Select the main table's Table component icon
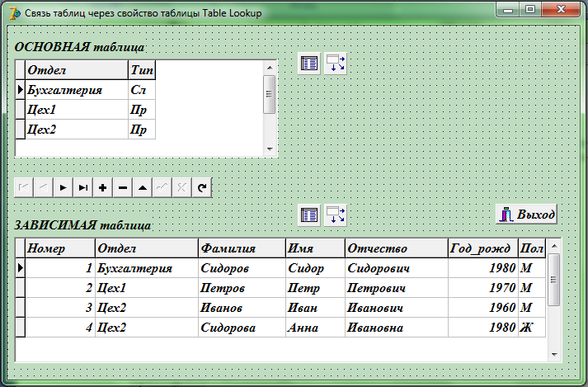Viewport: 588px width, 387px height. 309,63
